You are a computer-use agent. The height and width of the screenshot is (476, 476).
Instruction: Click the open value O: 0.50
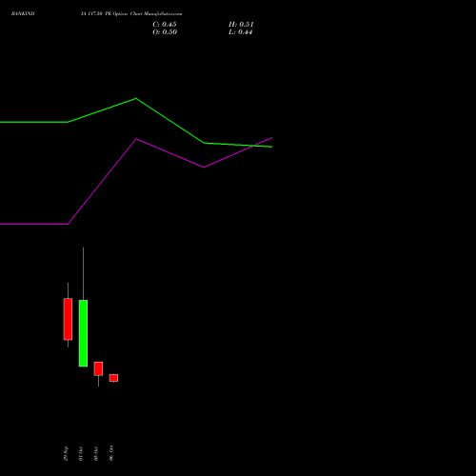pyautogui.click(x=165, y=32)
